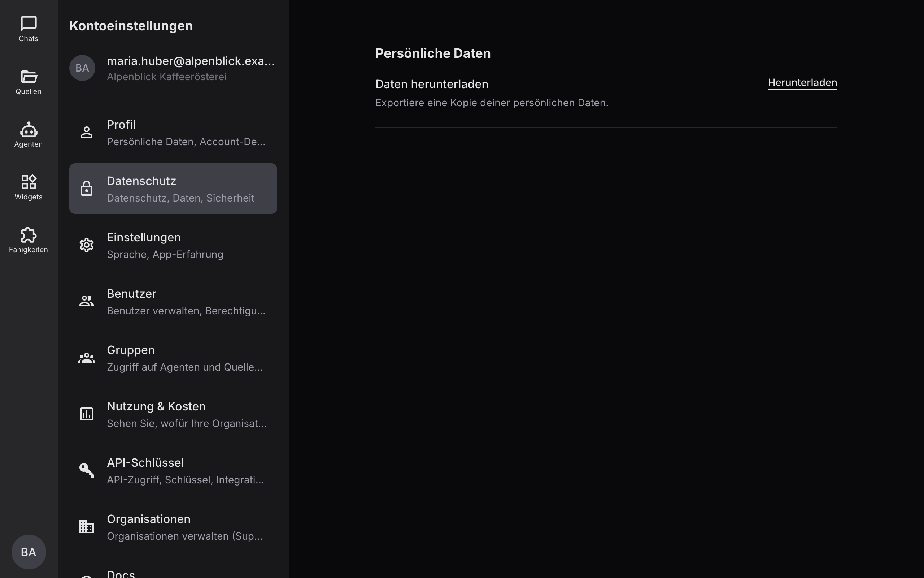Screen dimensions: 924x578
Task: Click the maria.huber@alpenblick account email
Action: pyautogui.click(x=191, y=61)
